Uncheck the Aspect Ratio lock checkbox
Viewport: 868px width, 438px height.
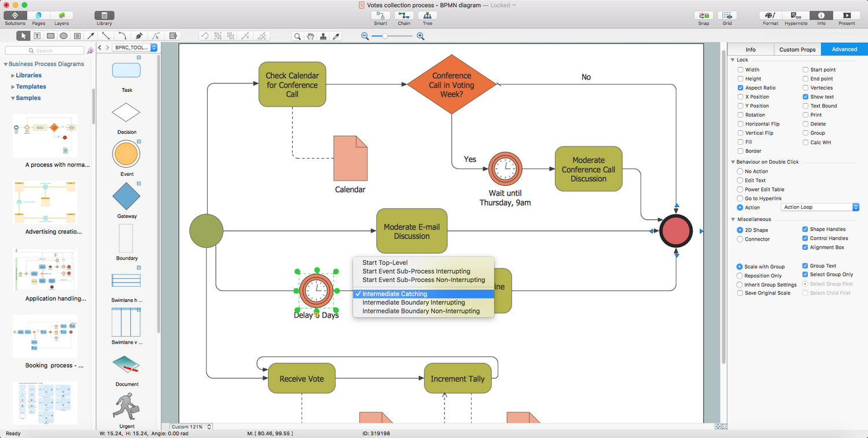(x=741, y=88)
